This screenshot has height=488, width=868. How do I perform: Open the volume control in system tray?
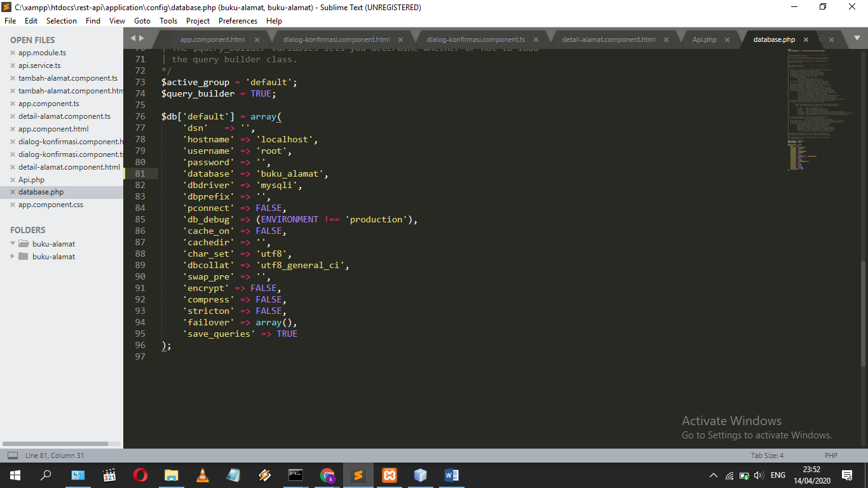[x=759, y=475]
